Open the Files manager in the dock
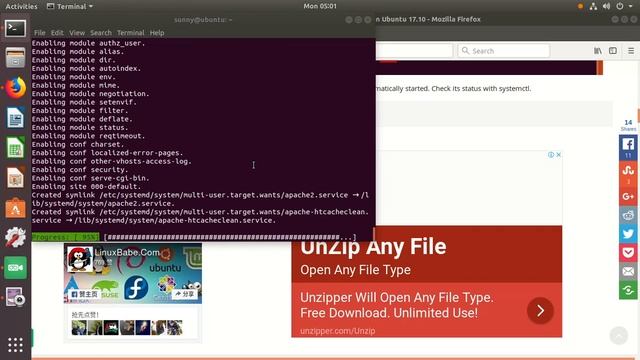This screenshot has height=360, width=640. (15, 58)
